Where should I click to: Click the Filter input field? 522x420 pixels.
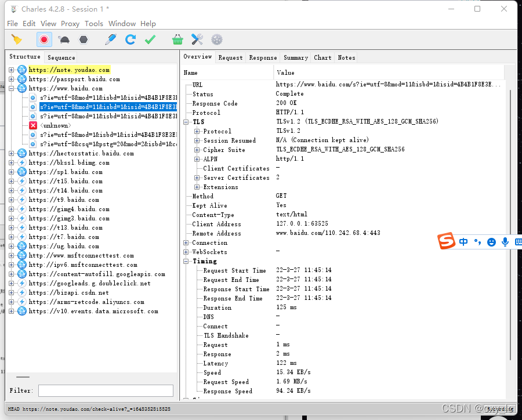pyautogui.click(x=106, y=390)
